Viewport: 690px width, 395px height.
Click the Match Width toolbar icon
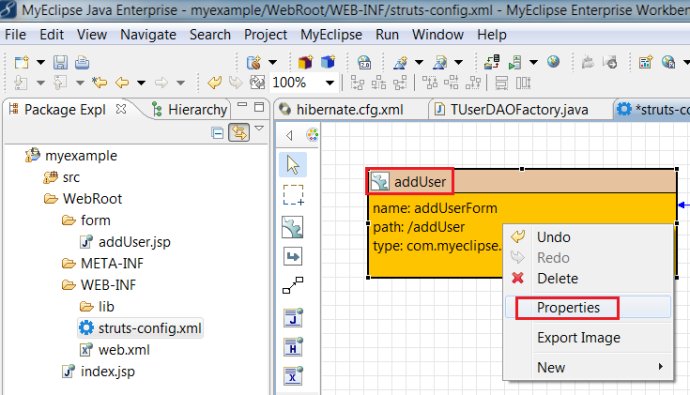pos(502,83)
